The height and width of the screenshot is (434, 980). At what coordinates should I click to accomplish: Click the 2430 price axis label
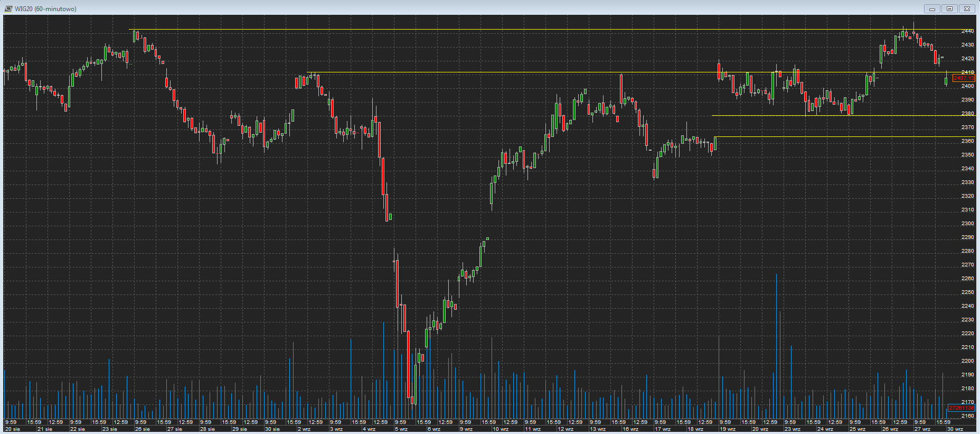tap(967, 45)
